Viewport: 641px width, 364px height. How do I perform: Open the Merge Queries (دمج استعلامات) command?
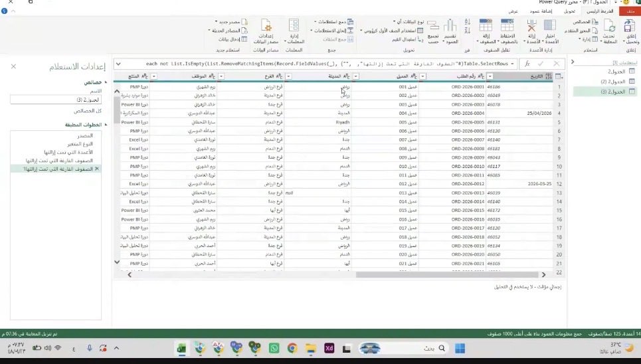tap(334, 22)
